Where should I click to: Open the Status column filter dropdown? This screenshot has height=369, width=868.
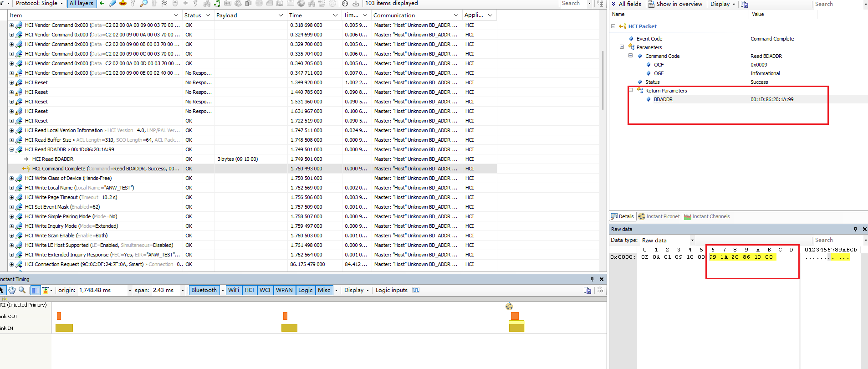click(208, 15)
